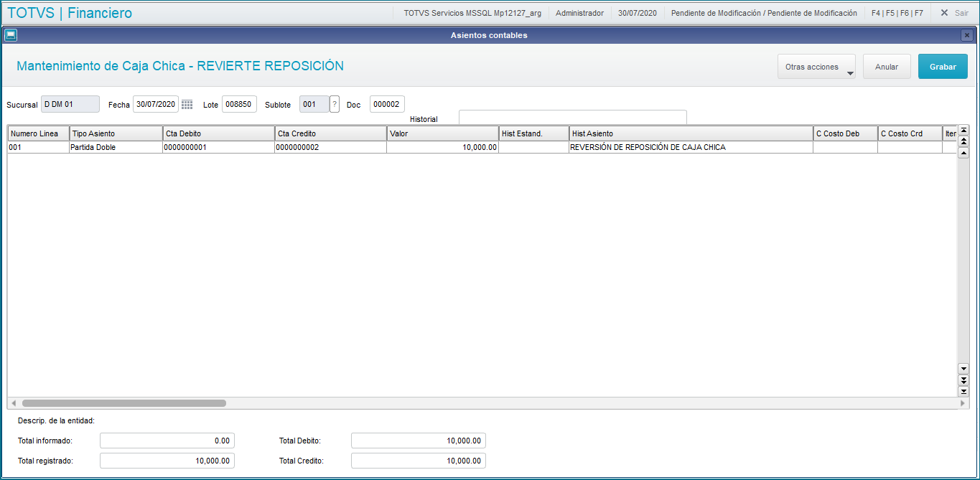The height and width of the screenshot is (480, 980).
Task: Click debit account cell 0000000001
Action: pos(219,147)
